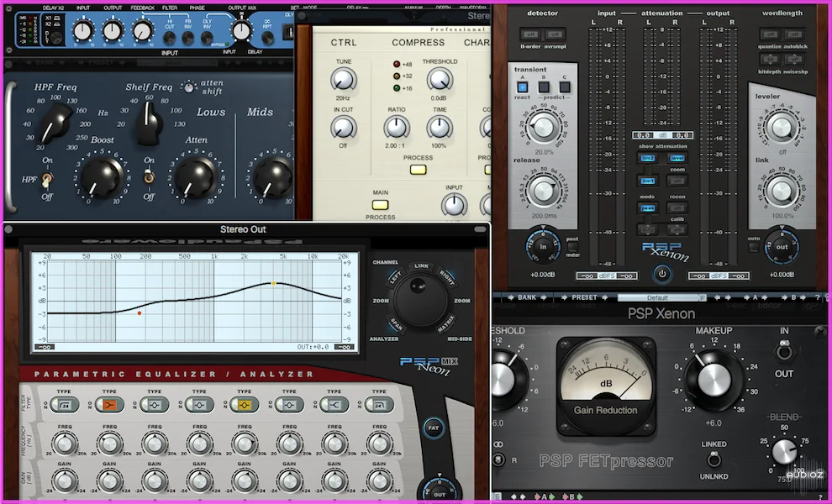Toggle II-order detector switch in Xenon
This screenshot has width=832, height=504.
click(x=530, y=34)
